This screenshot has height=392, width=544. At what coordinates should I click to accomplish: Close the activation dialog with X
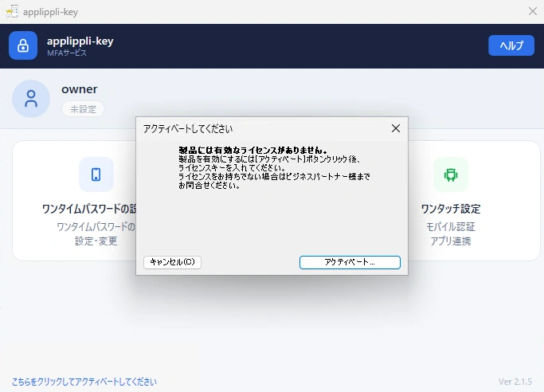[x=396, y=128]
